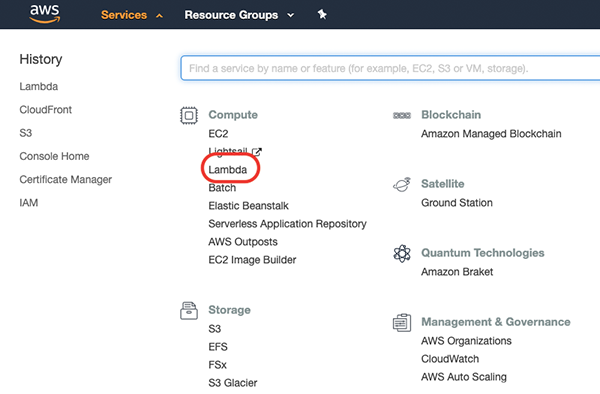Collapse the Services menu
This screenshot has height=394, width=600.
tap(132, 15)
